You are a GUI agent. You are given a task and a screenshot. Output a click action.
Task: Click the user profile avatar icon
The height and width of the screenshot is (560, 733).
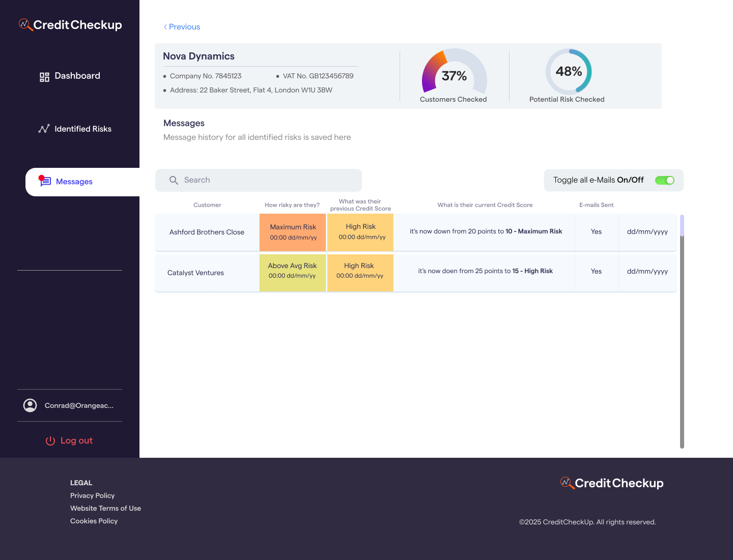tap(30, 405)
